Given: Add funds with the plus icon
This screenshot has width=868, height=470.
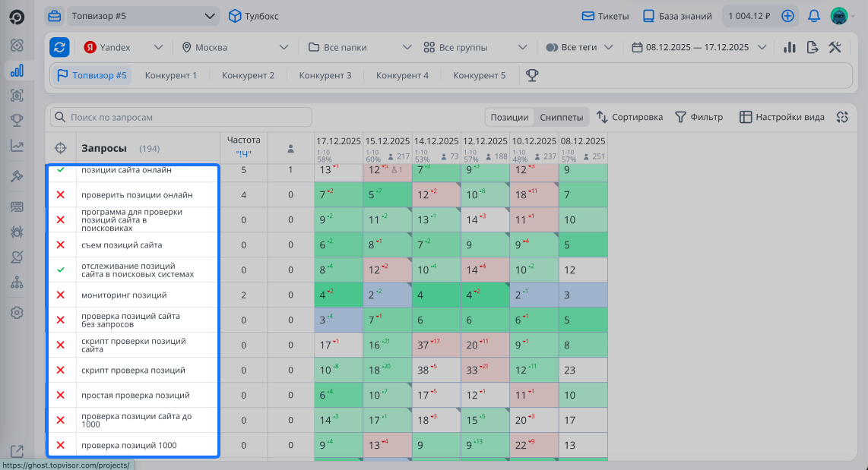Looking at the screenshot, I should click(x=787, y=16).
